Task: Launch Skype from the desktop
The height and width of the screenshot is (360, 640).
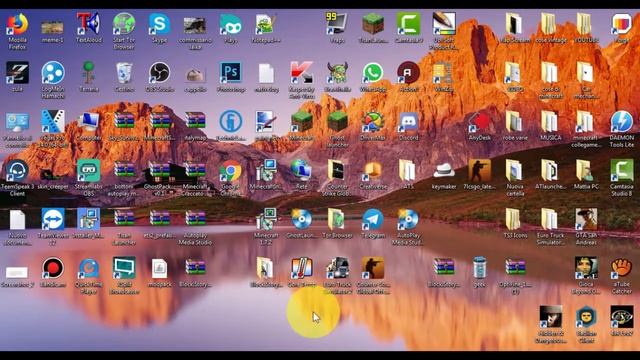Action: 159,24
